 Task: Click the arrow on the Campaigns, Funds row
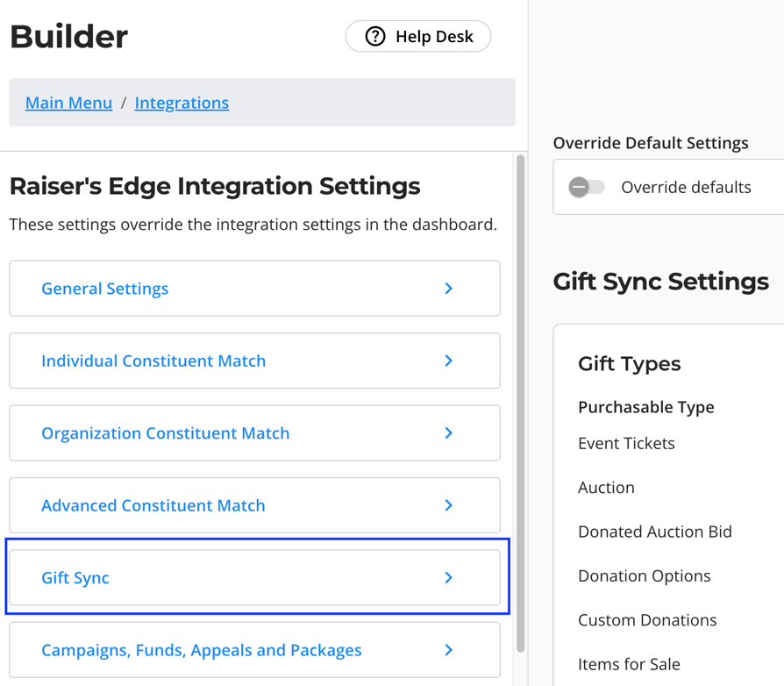(x=449, y=650)
